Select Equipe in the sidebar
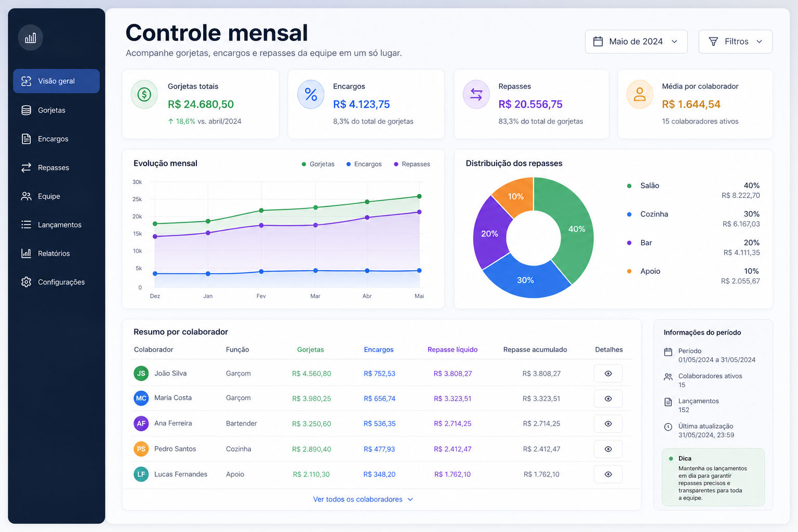This screenshot has height=532, width=798. (56, 196)
